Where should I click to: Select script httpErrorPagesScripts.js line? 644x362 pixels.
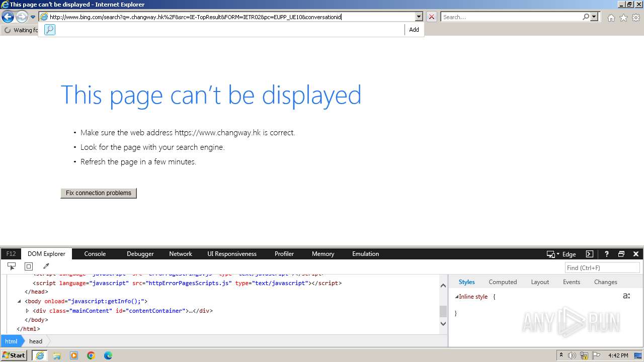coord(187,283)
